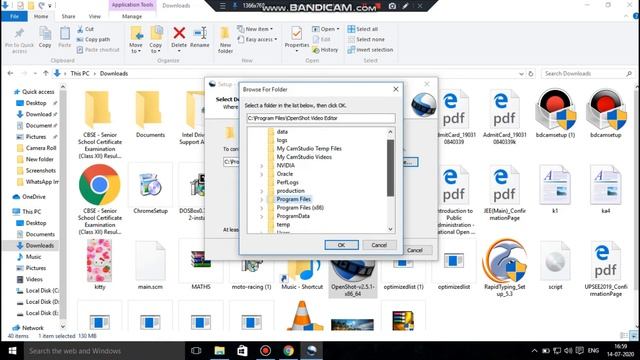
Task: Open New item dropdown in ribbon
Action: [255, 29]
